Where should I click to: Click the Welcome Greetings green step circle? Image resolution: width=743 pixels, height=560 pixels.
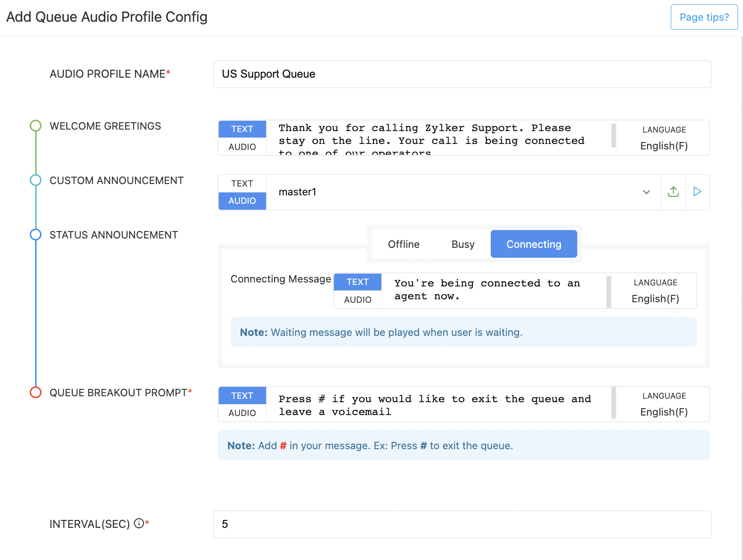(36, 126)
